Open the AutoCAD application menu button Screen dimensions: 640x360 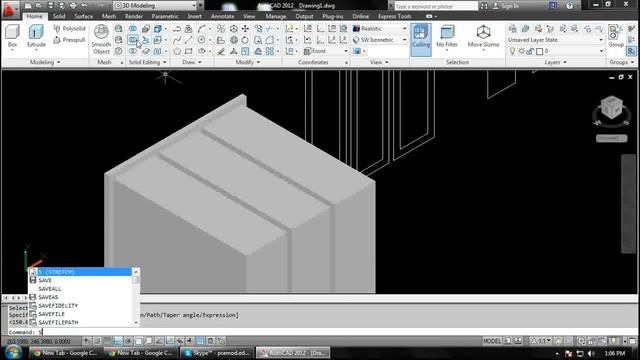[10, 9]
